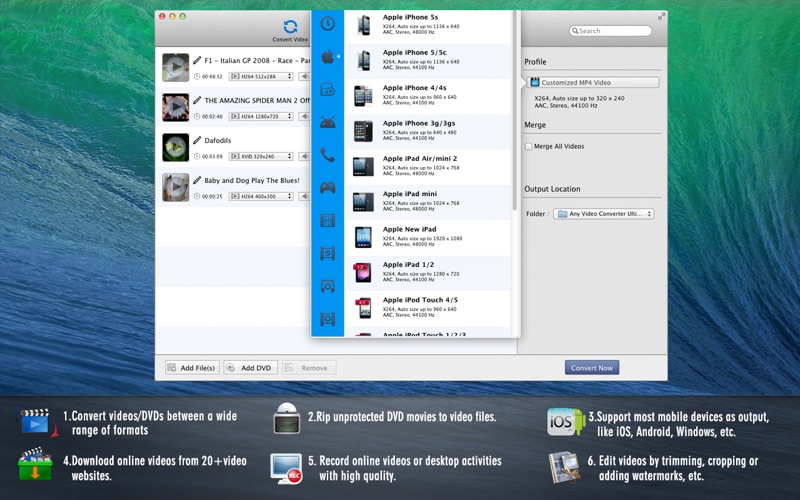This screenshot has height=500, width=800.
Task: Click the profile list scrollbar
Action: [x=515, y=110]
